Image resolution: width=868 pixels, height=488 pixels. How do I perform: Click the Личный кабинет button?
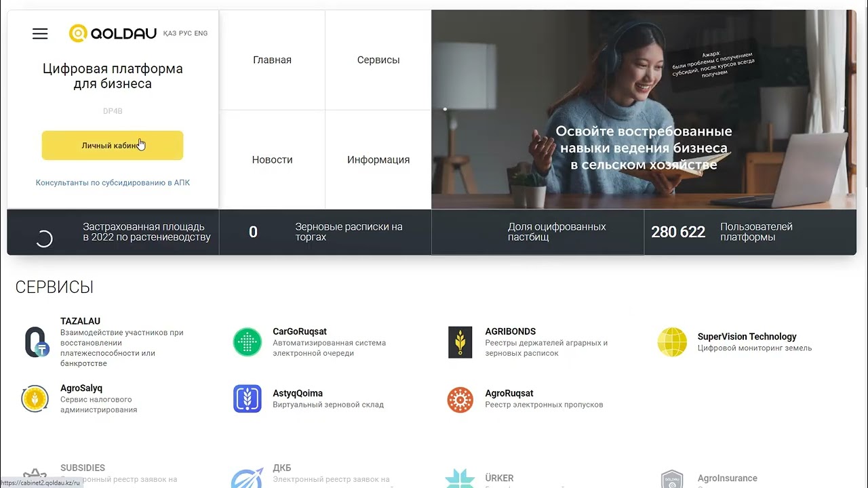tap(113, 146)
